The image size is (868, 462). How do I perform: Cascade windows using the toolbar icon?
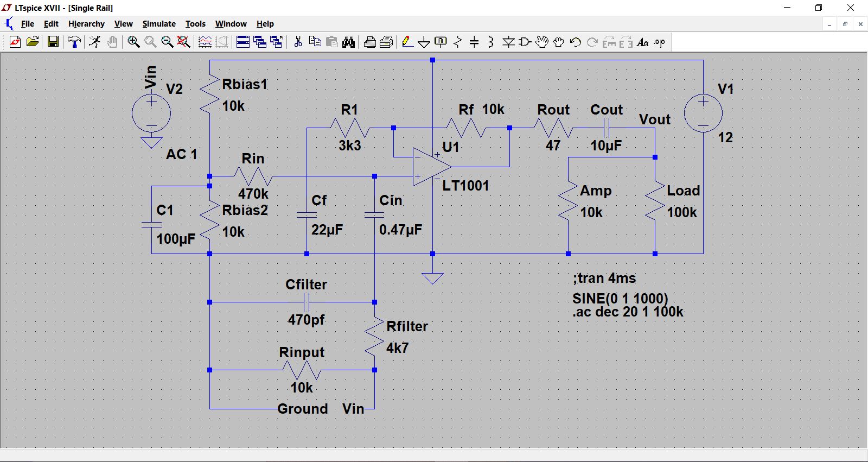point(260,42)
